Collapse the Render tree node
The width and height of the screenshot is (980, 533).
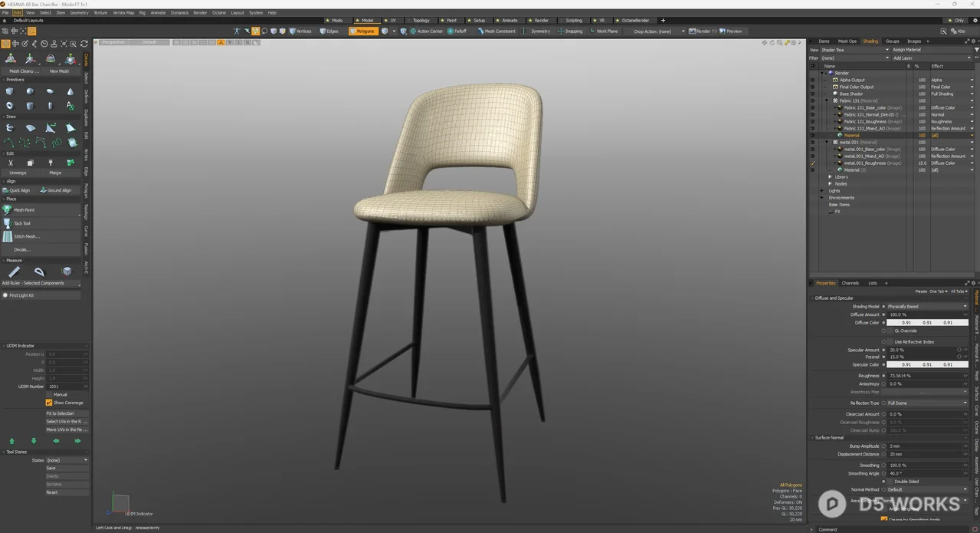pyautogui.click(x=822, y=73)
